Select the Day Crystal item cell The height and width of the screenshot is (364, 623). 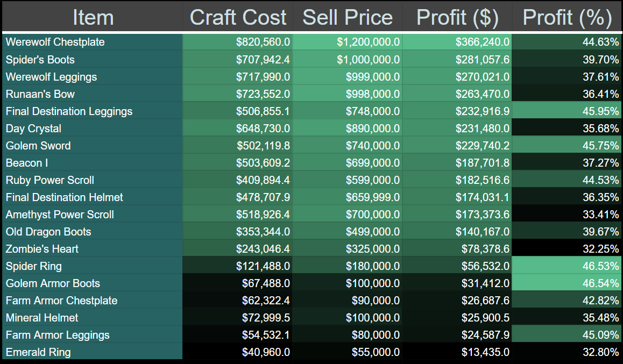pos(32,128)
